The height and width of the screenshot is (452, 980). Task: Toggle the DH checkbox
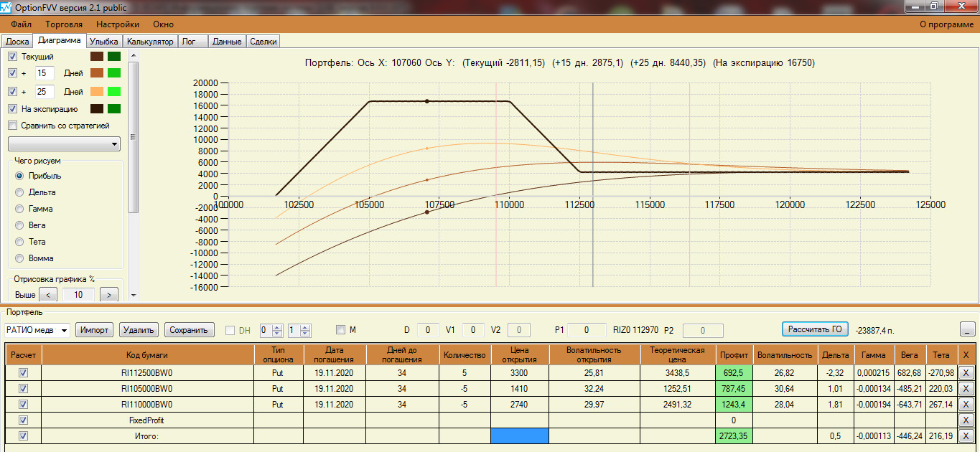(x=230, y=330)
